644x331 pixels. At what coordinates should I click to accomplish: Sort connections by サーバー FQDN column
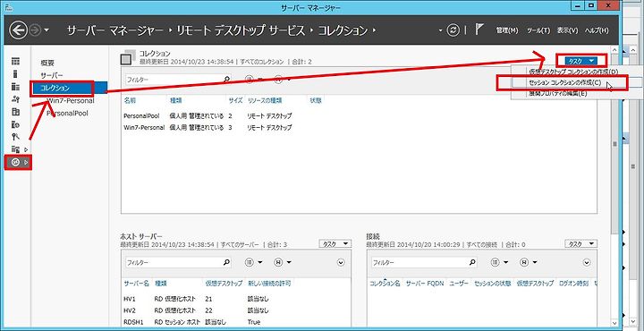click(x=425, y=284)
